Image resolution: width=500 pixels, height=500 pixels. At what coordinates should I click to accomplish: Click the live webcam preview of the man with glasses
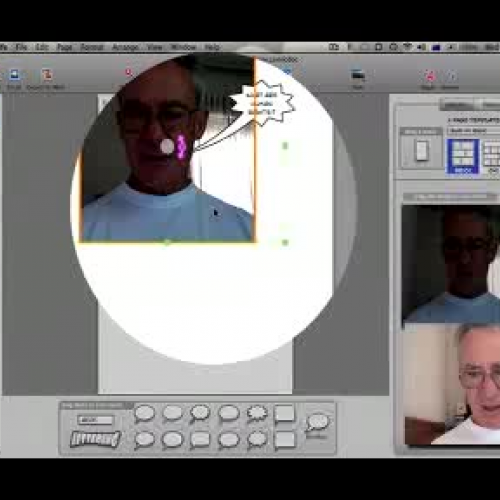[452, 384]
